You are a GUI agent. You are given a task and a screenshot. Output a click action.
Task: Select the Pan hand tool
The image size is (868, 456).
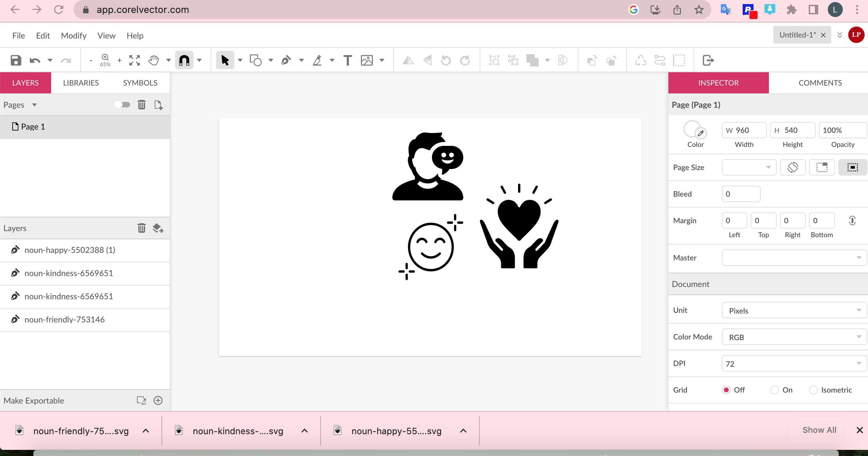coord(154,60)
